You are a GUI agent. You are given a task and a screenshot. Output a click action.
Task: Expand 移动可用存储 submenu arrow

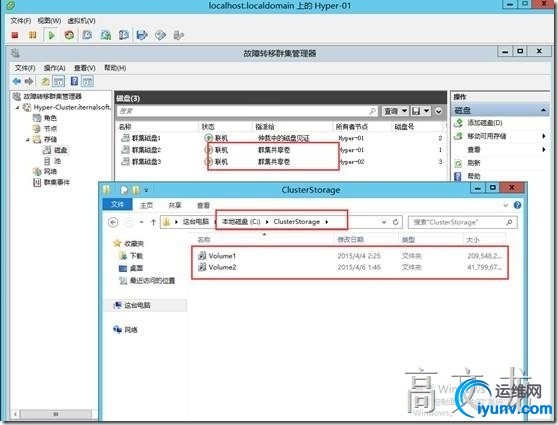click(x=543, y=136)
